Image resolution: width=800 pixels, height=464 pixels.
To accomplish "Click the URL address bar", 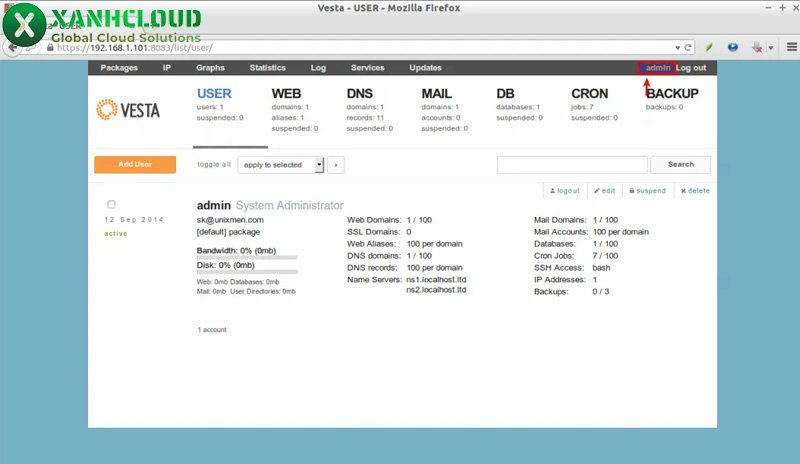I will (357, 48).
